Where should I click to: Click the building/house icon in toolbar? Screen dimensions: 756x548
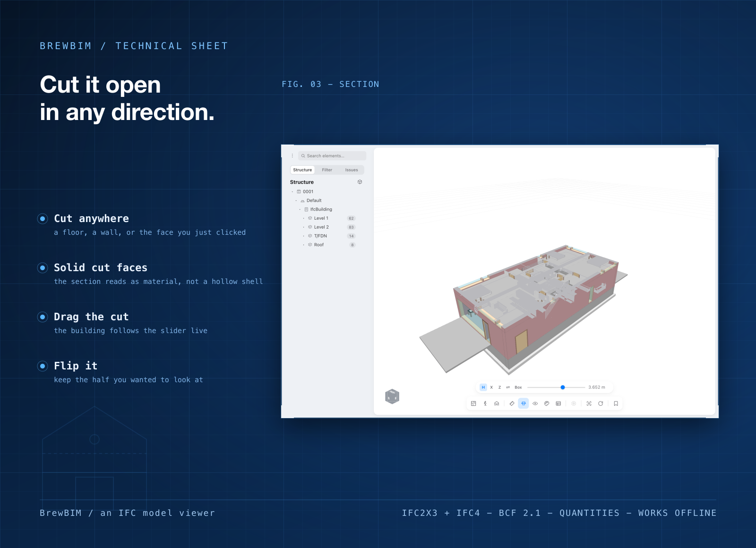click(497, 403)
